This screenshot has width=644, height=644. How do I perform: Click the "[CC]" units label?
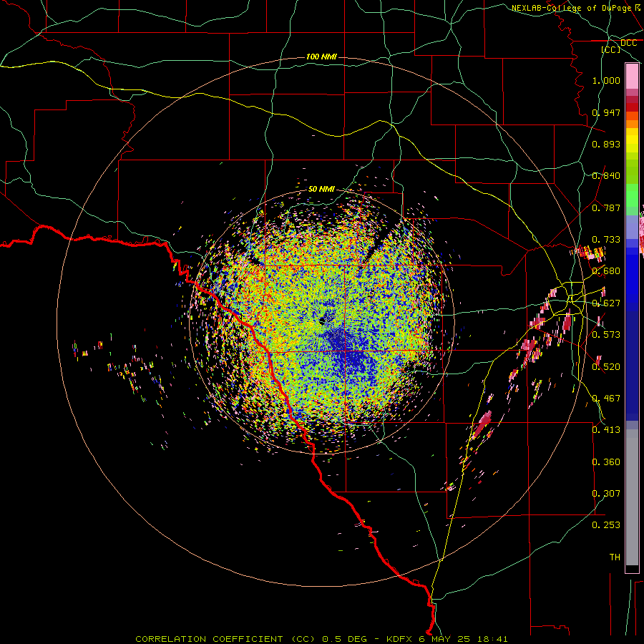pyautogui.click(x=611, y=49)
